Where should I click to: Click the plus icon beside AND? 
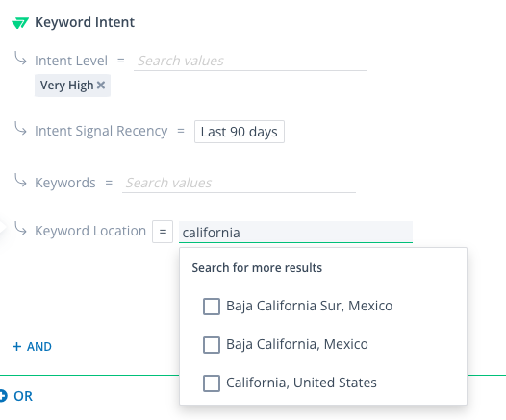tap(16, 347)
